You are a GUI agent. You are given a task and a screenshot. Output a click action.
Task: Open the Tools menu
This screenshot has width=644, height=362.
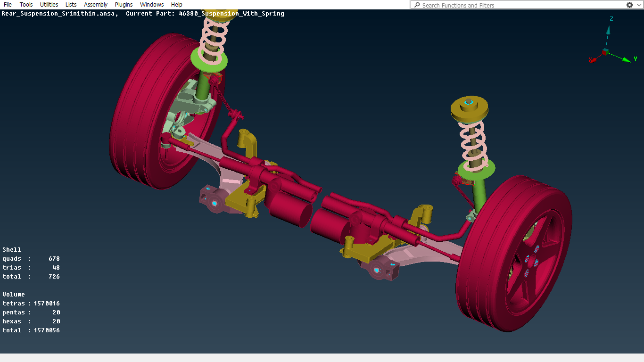26,5
